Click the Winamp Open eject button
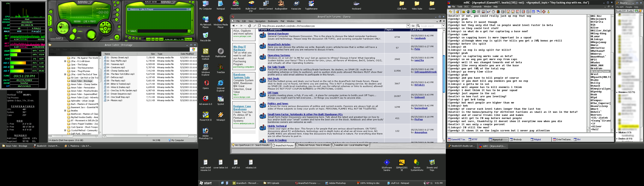The width and height of the screenshot is (644, 186). pos(117,37)
